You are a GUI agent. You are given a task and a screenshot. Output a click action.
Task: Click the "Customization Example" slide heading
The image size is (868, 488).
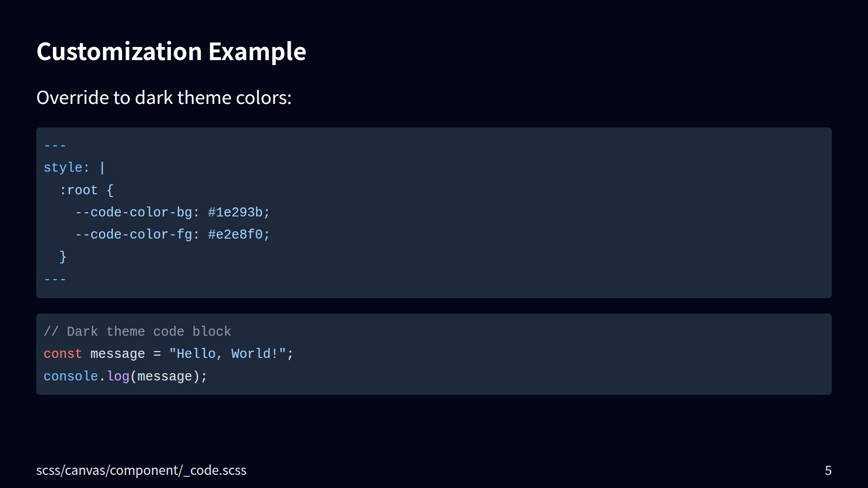point(171,52)
